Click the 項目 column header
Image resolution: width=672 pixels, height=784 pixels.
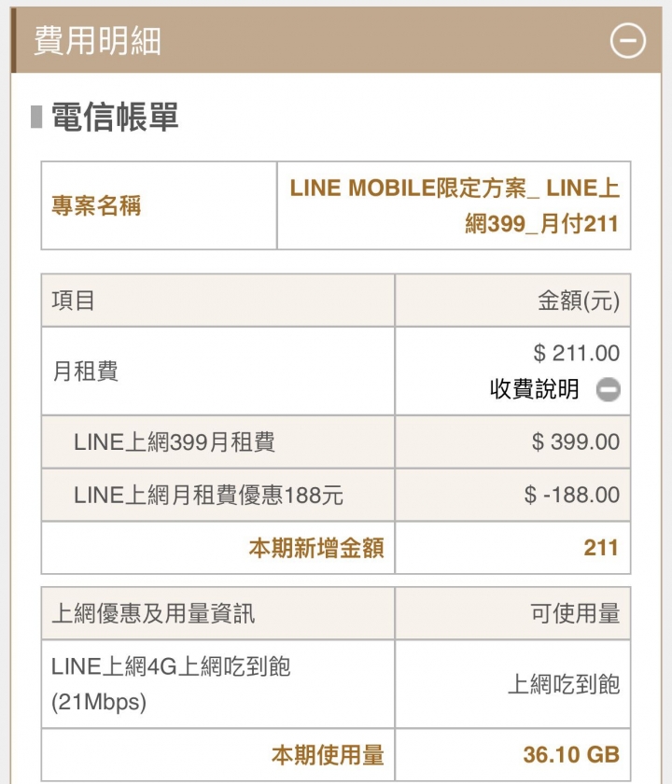pos(218,301)
